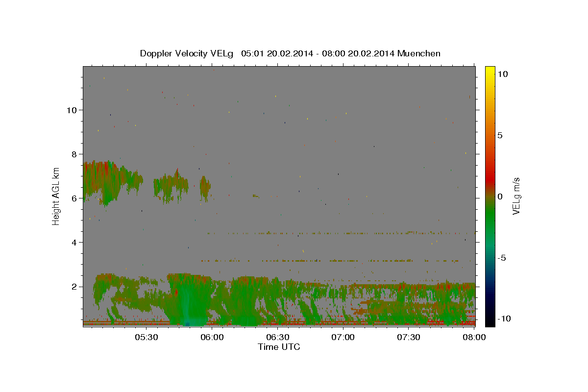Viewport: 588px width, 392px height.
Task: Click the height tick label 4
Action: [x=73, y=242]
